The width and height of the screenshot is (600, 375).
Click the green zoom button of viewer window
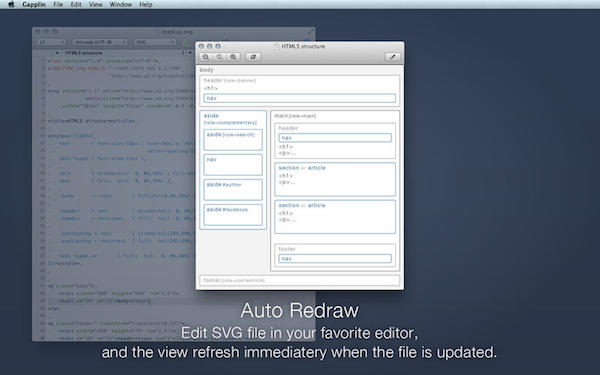point(218,46)
